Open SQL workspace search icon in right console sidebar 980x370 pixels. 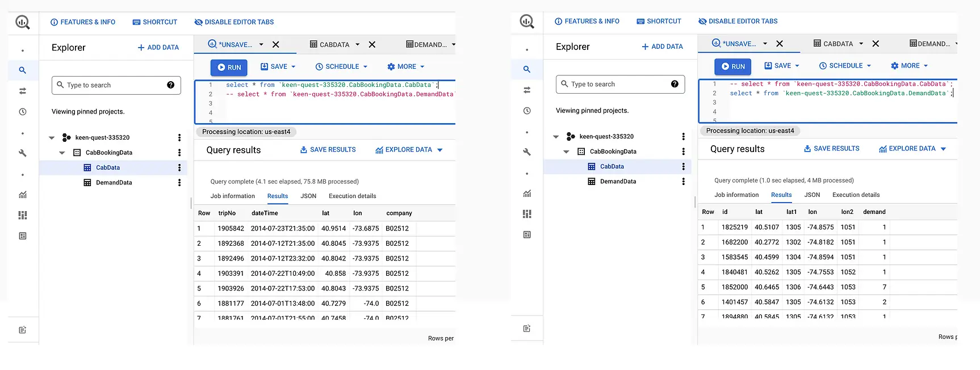point(527,69)
